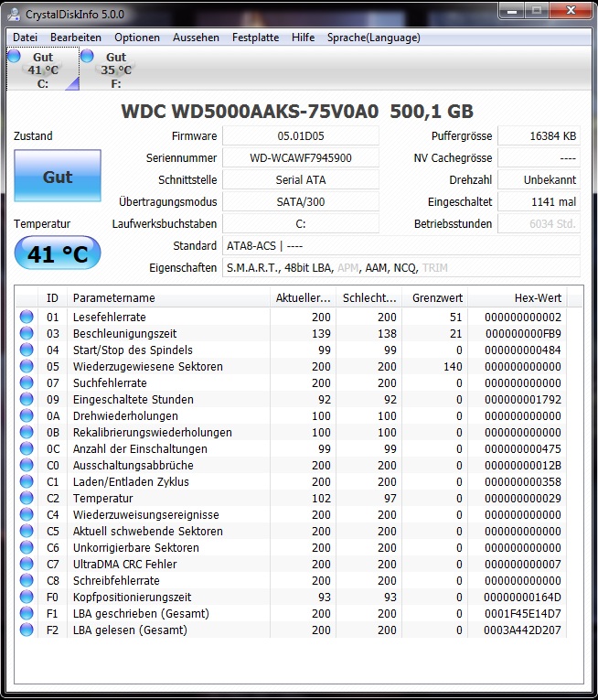Click status orb for UltraDMA CRC Fehler
The height and width of the screenshot is (700, 598).
[27, 564]
